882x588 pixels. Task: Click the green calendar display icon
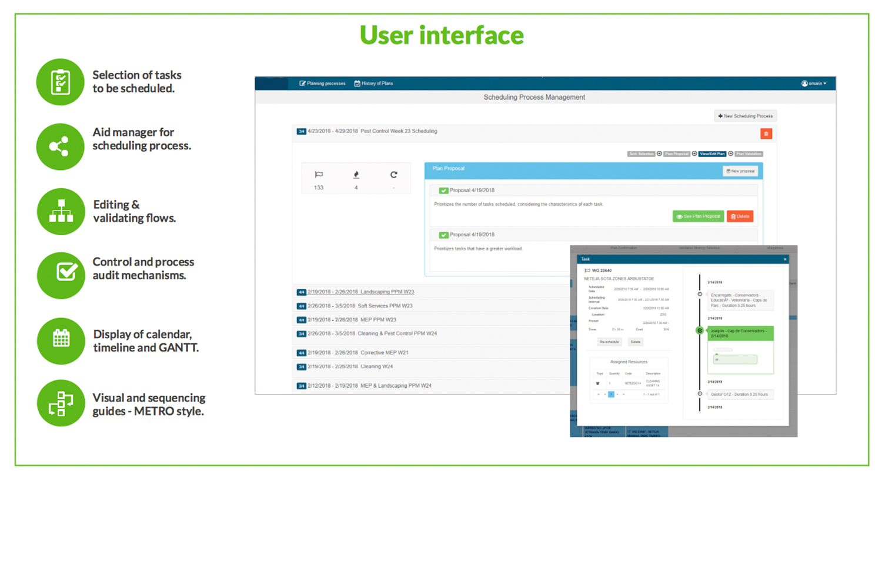click(61, 340)
